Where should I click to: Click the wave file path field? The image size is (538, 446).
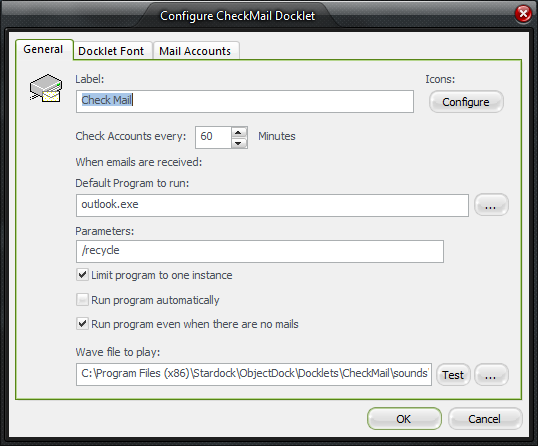pos(254,374)
